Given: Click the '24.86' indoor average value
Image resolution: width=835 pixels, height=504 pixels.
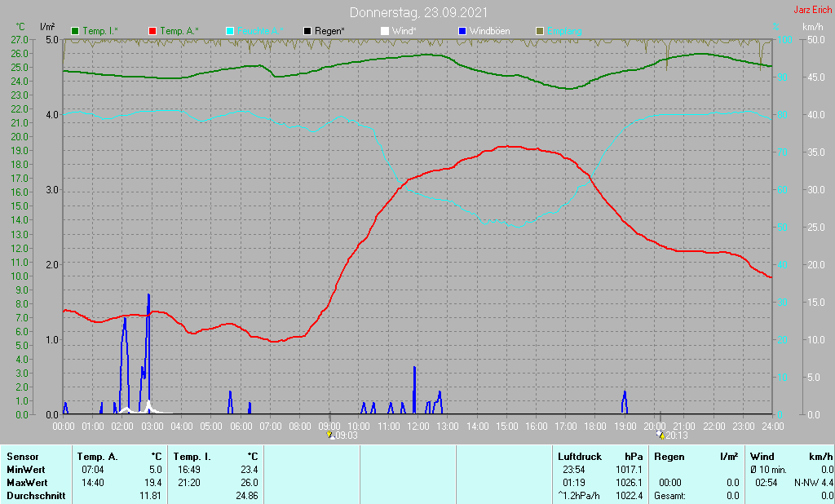Looking at the screenshot, I should tap(247, 496).
